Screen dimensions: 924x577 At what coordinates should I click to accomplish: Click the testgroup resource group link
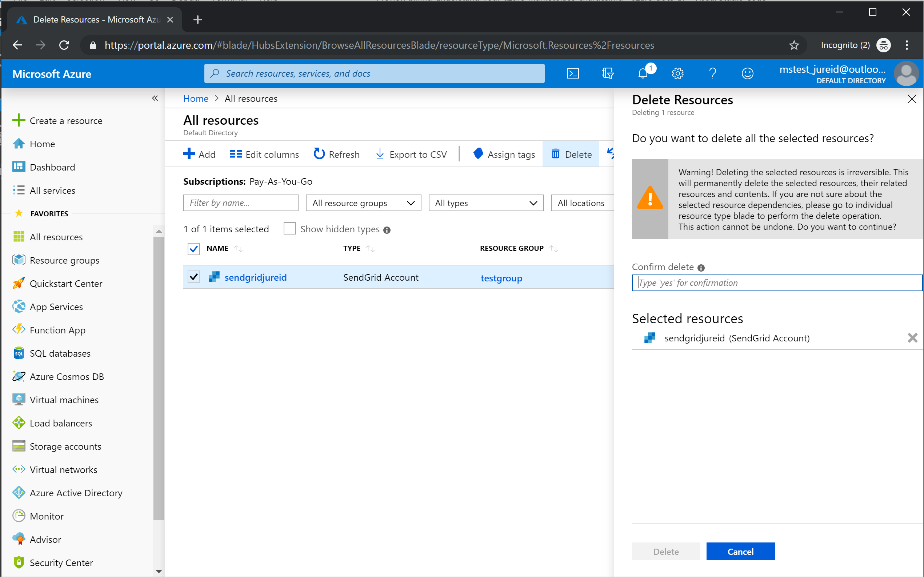(x=501, y=278)
